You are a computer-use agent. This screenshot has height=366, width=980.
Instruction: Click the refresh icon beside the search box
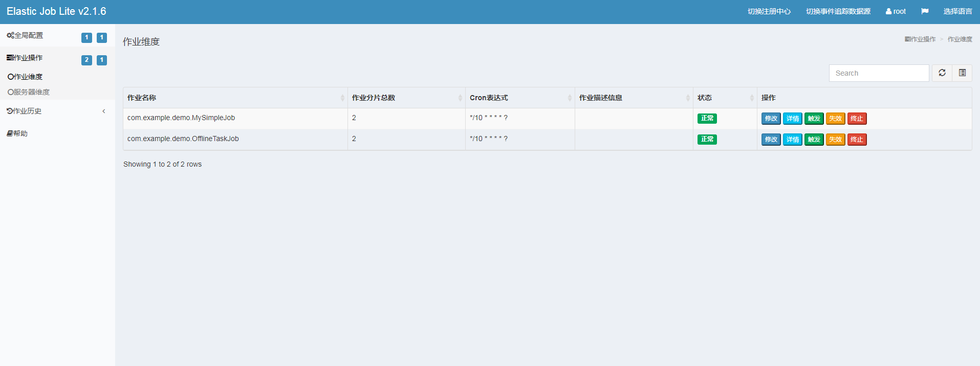pos(942,73)
